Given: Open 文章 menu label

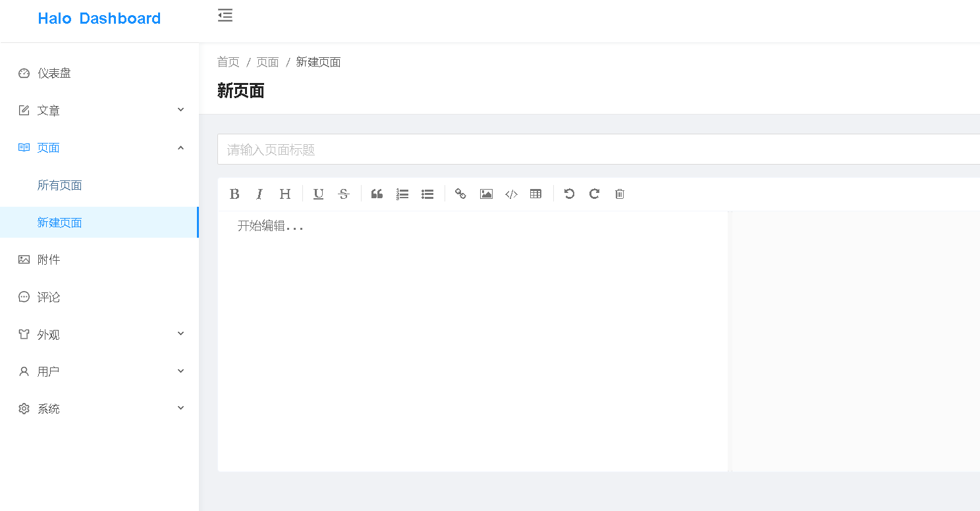Looking at the screenshot, I should pyautogui.click(x=49, y=111).
